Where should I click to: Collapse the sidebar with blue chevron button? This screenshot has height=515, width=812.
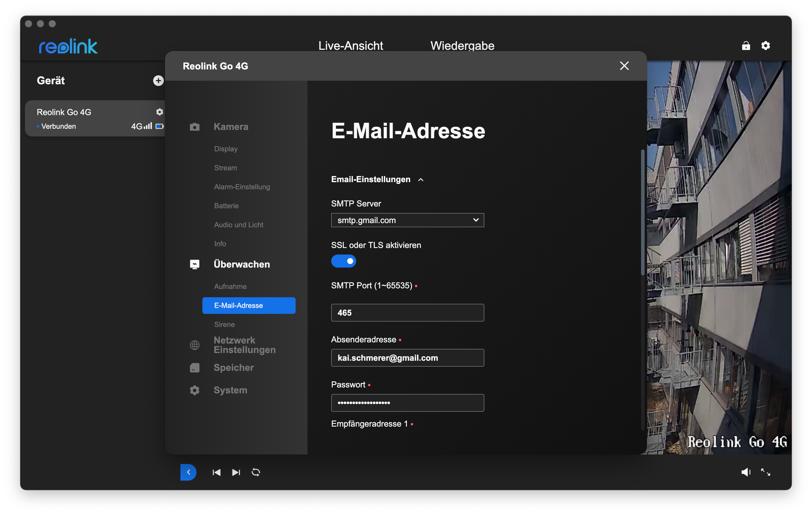point(188,472)
